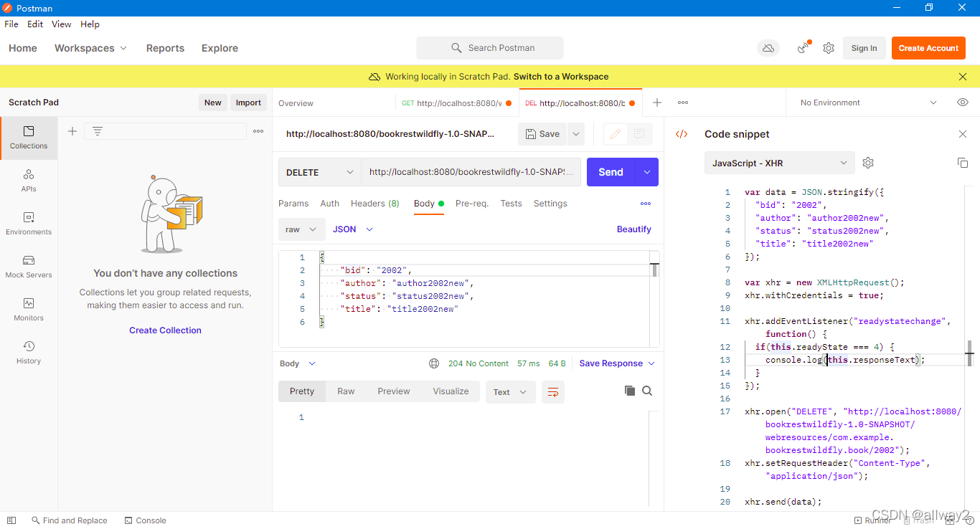This screenshot has height=529, width=980.
Task: Open the Help menu
Action: coord(90,24)
